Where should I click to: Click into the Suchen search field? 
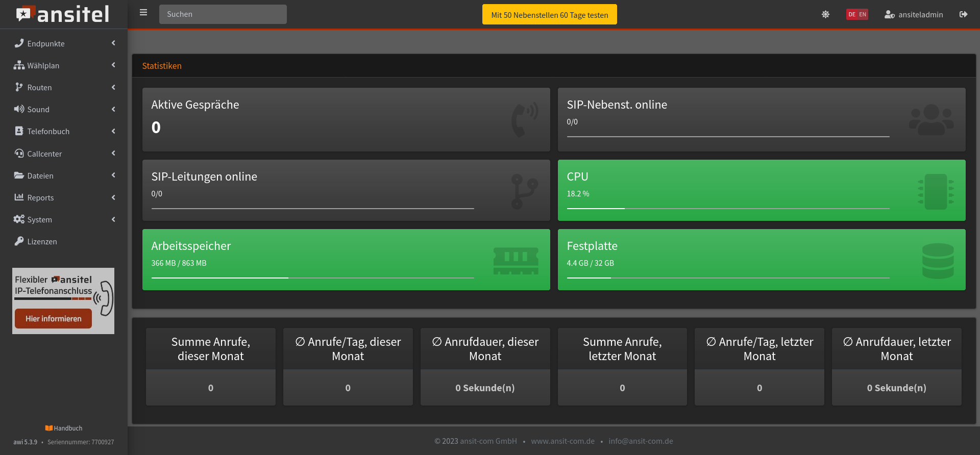click(x=223, y=14)
